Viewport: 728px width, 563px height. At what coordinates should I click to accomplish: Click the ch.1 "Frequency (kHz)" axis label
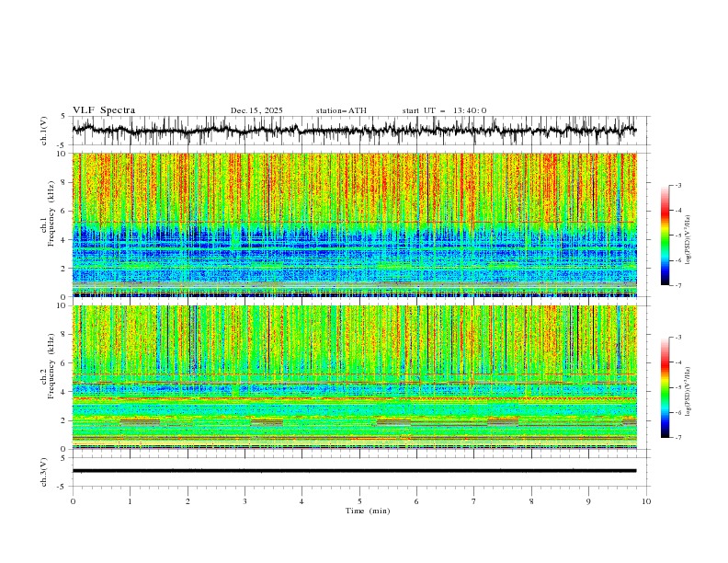point(51,214)
